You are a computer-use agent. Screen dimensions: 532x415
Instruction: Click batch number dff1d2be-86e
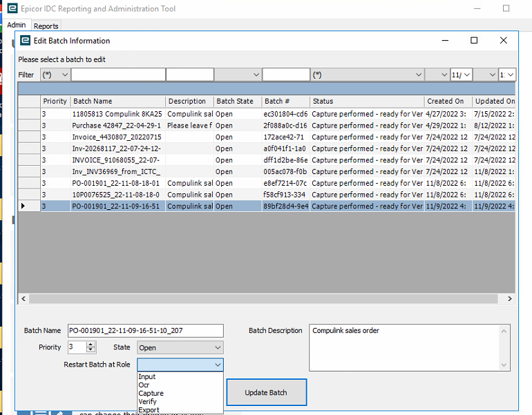point(285,160)
